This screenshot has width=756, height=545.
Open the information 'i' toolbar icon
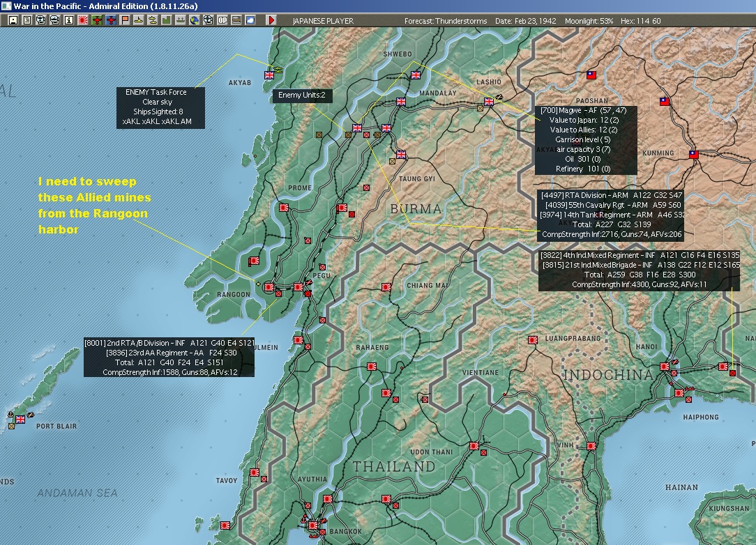[69, 20]
